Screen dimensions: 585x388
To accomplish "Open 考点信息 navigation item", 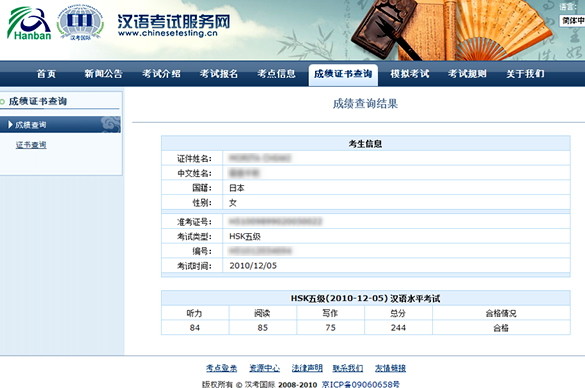I will [276, 74].
